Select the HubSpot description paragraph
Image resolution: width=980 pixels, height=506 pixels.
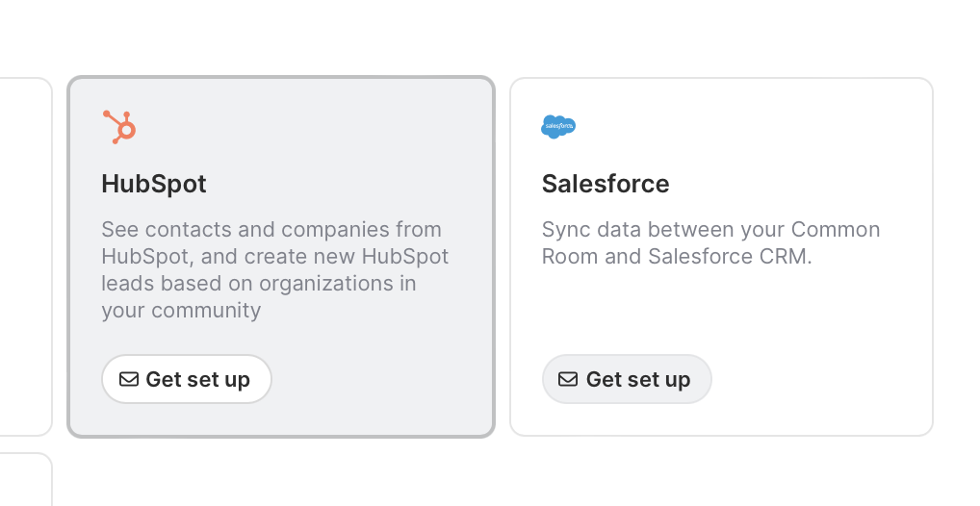(274, 270)
